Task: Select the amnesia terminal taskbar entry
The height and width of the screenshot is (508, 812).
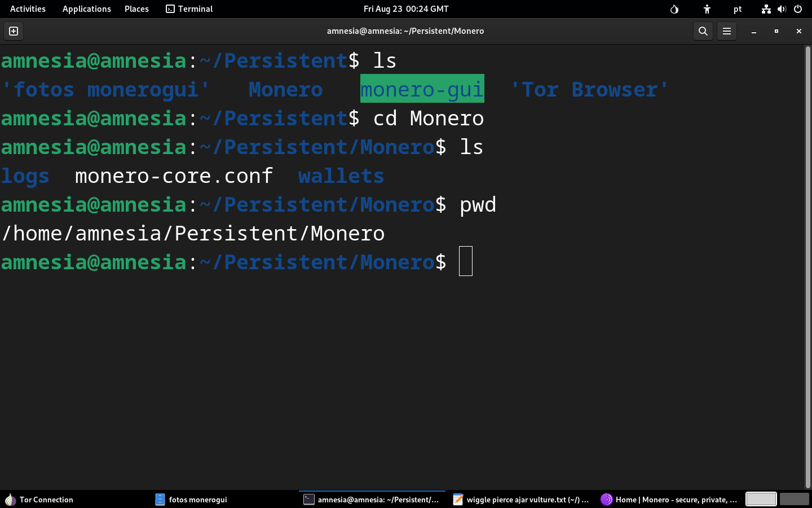Action: [x=372, y=500]
